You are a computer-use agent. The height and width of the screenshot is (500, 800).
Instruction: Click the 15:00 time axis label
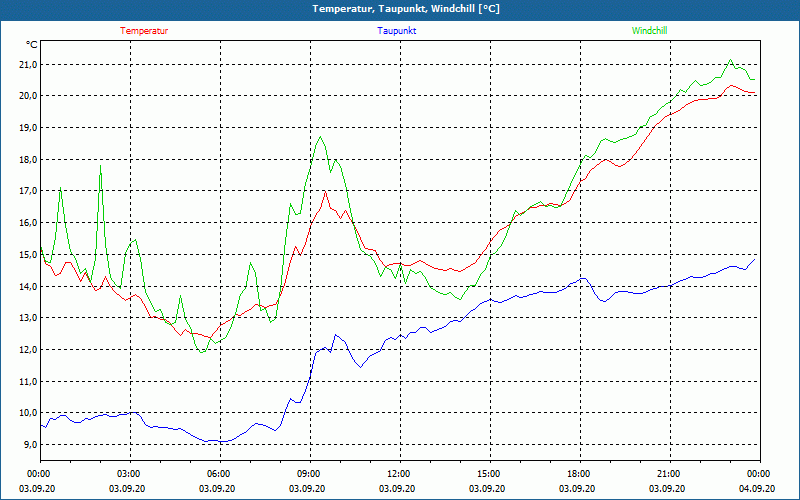pos(490,474)
